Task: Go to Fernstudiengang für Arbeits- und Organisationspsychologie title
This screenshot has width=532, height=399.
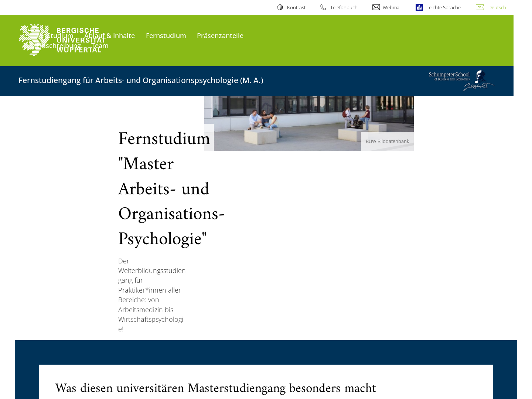Action: pos(141,81)
